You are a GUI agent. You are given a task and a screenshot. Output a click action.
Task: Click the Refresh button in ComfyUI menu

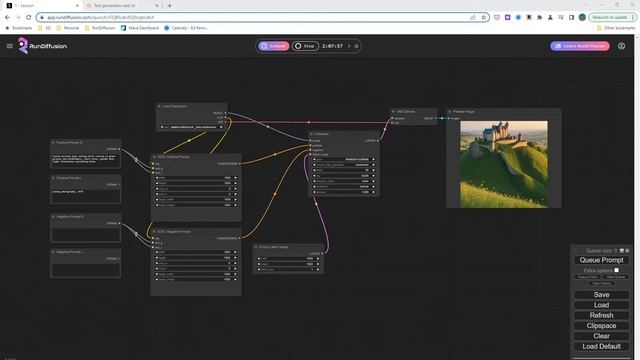click(601, 316)
